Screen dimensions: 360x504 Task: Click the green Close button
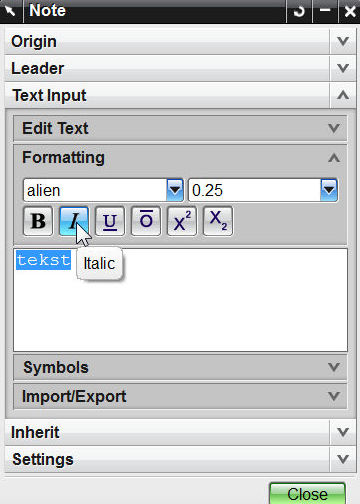tap(307, 494)
